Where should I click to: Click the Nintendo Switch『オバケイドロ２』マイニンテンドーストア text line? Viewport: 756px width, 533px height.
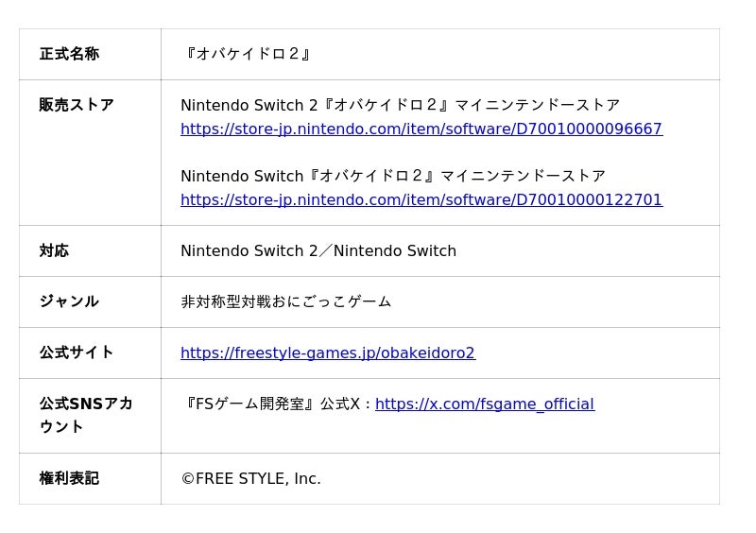[x=393, y=176]
